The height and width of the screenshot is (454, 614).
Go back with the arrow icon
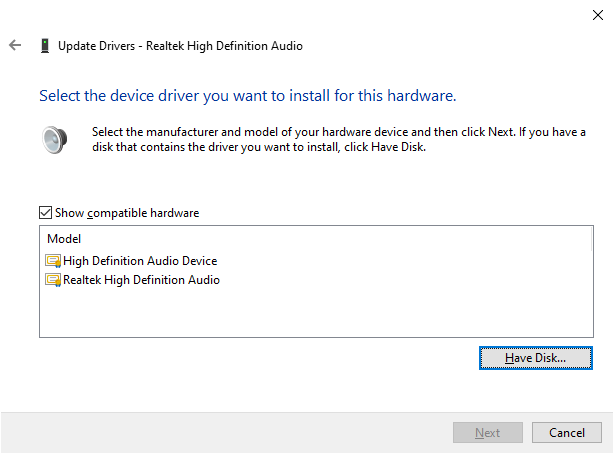coord(15,45)
